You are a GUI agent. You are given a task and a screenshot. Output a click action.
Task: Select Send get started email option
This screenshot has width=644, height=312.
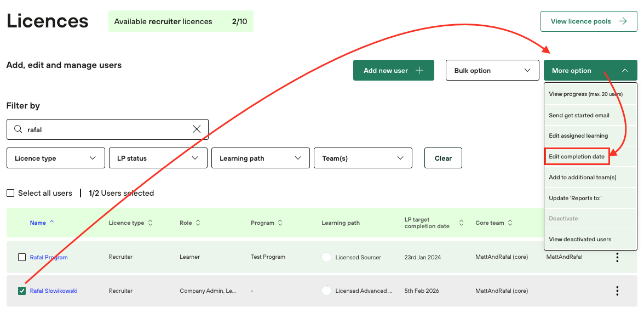[579, 115]
